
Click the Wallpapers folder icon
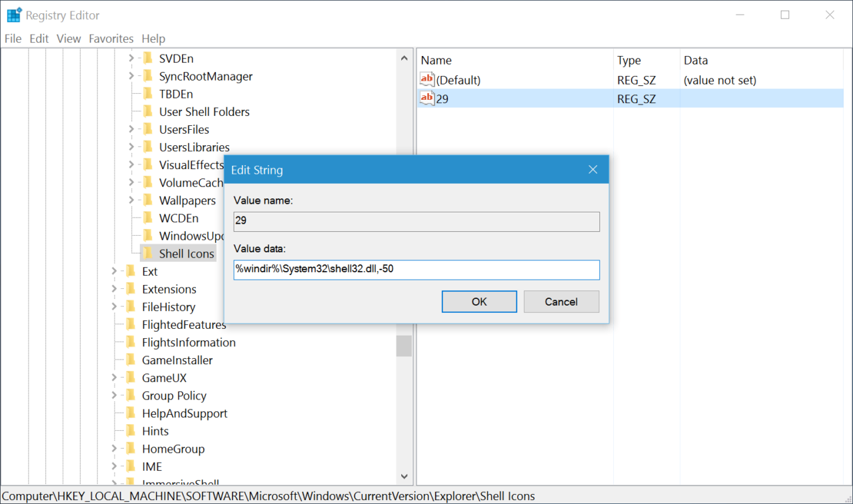click(x=148, y=200)
